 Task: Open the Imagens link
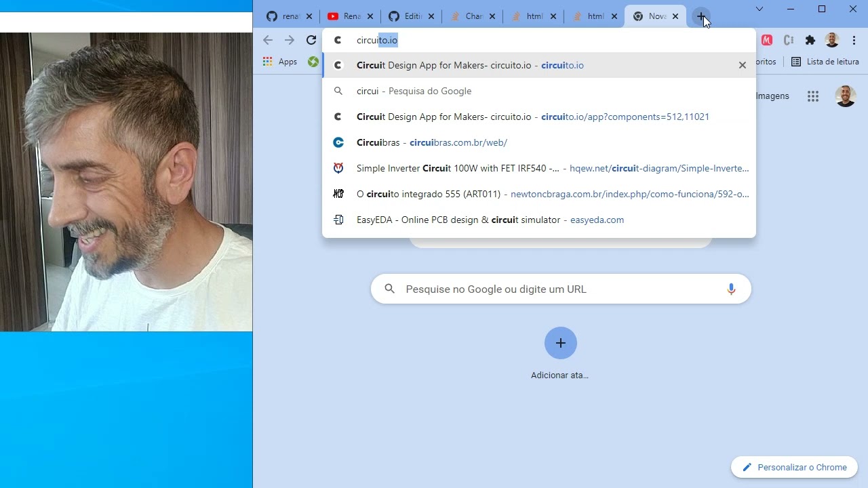772,96
